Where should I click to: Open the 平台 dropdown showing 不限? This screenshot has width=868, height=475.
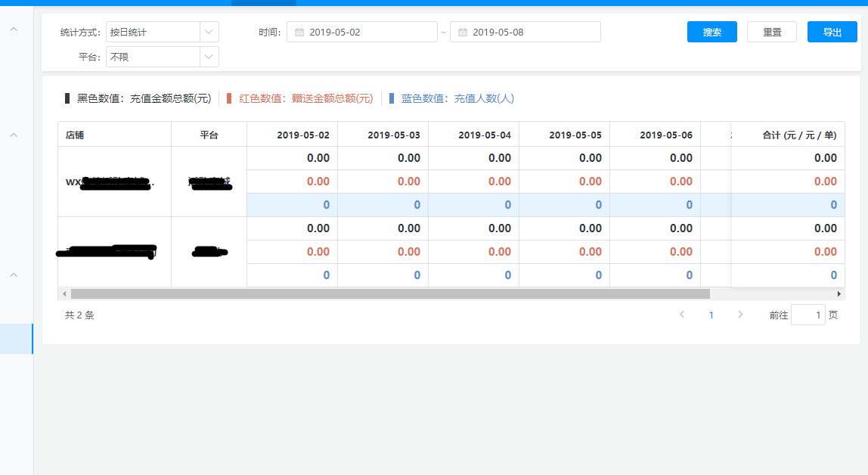[163, 57]
